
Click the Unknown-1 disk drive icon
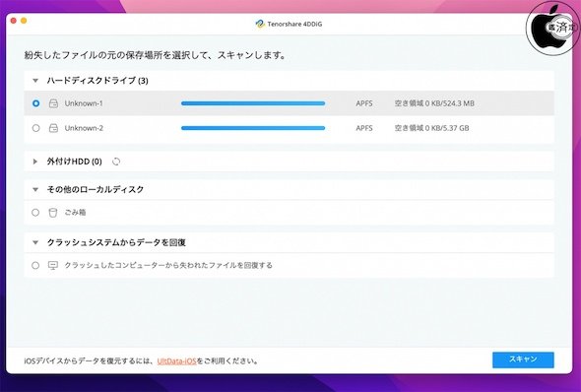tap(54, 103)
